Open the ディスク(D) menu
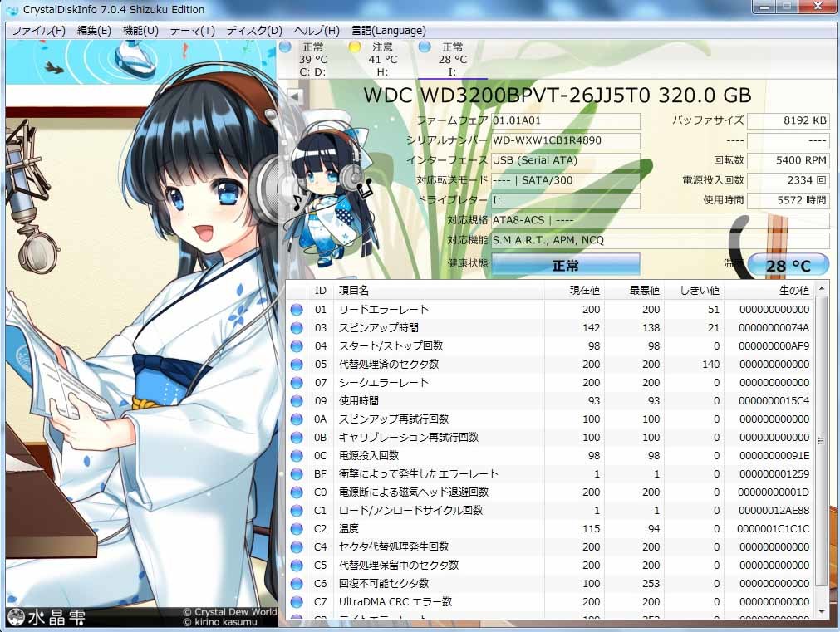The height and width of the screenshot is (632, 840). point(254,31)
